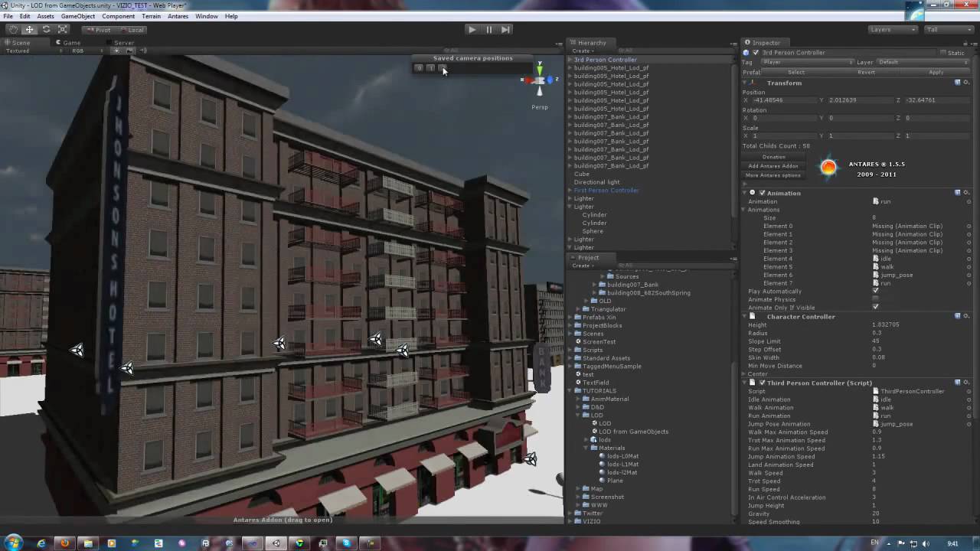Open the RGB render mode dropdown
The height and width of the screenshot is (551, 980).
[87, 51]
